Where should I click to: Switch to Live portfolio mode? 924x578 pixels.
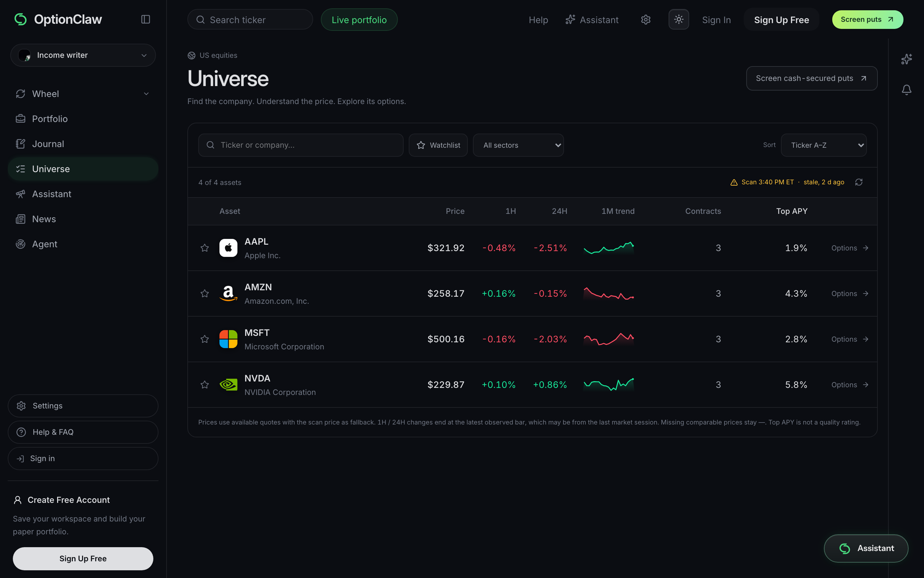359,20
